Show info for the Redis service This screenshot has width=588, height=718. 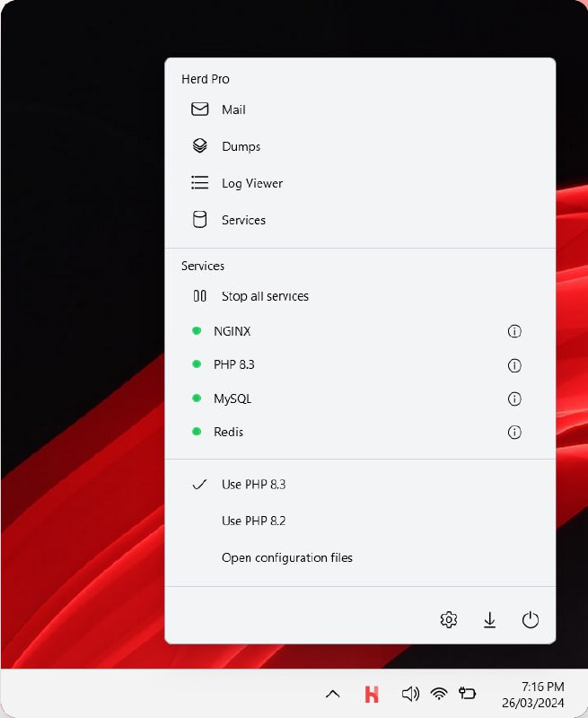click(514, 433)
